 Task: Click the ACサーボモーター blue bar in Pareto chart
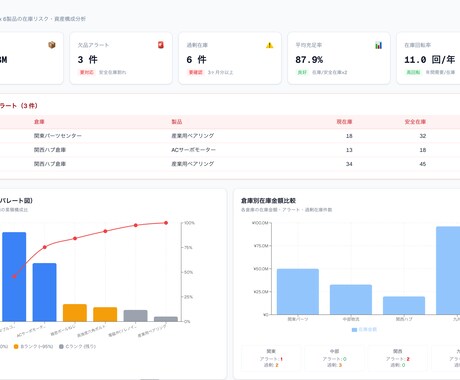[x=44, y=292]
